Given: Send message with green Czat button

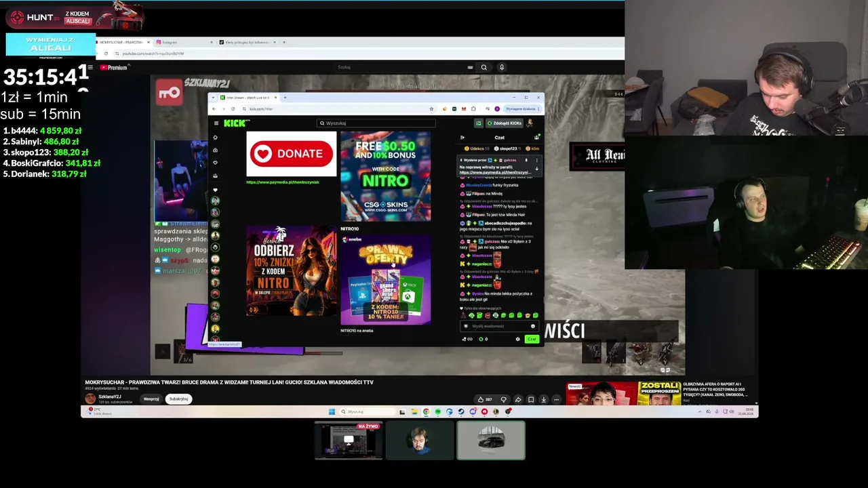Looking at the screenshot, I should click(532, 339).
